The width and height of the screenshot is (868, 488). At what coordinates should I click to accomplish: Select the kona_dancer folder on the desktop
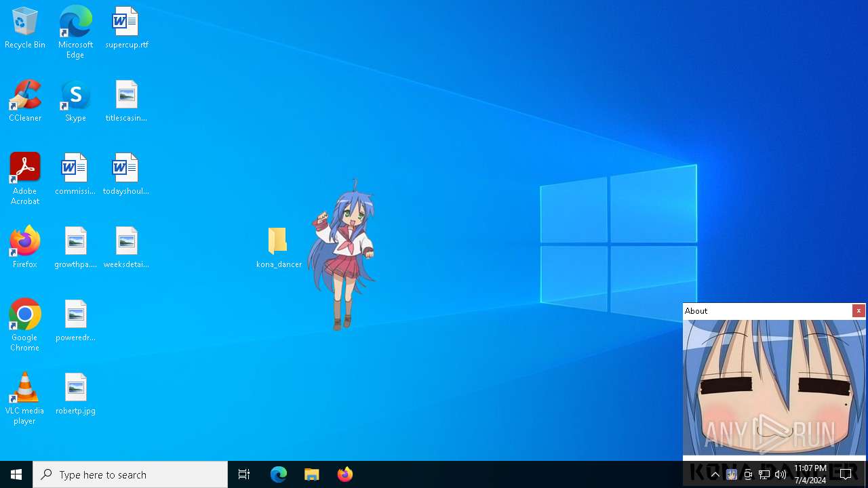coord(279,248)
